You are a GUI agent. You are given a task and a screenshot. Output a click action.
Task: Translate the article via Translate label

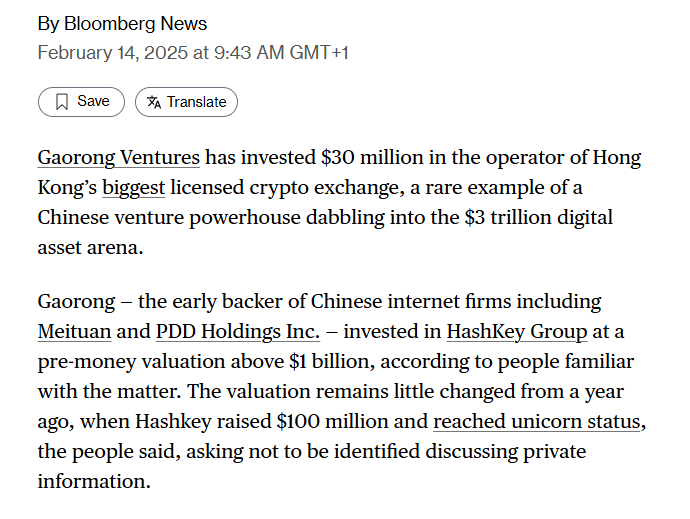click(196, 102)
